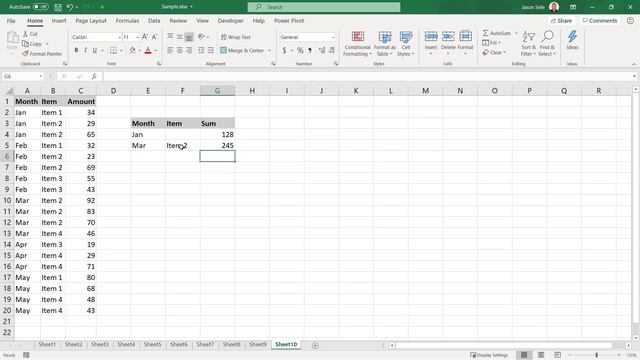Click the Cut scissors icon
Screen dimensions: 640x360
pos(26,34)
